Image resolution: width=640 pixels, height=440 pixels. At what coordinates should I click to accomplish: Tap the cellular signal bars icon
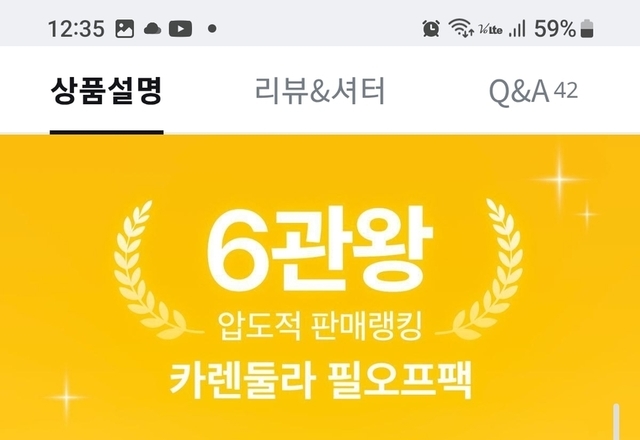tap(517, 29)
